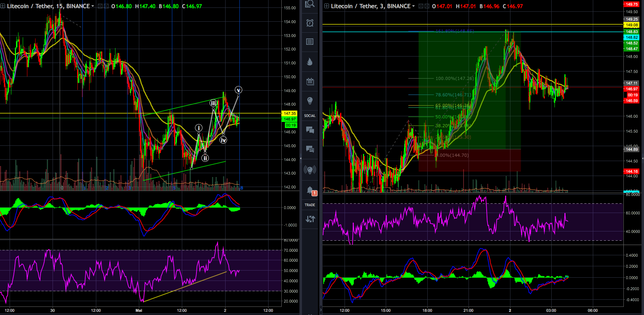The height and width of the screenshot is (315, 644).
Task: Select the 78.60%(146.71) Fibonacci level label
Action: (453, 95)
